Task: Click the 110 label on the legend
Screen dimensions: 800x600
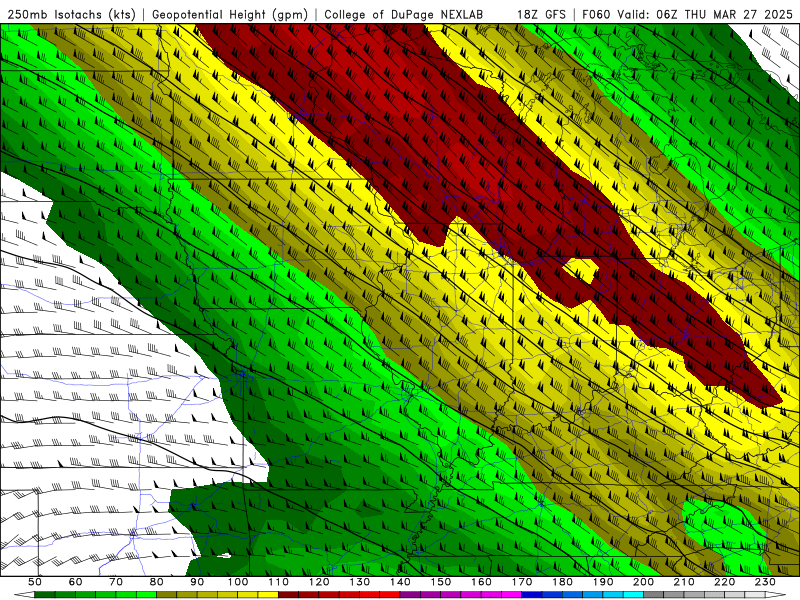Action: [x=278, y=582]
